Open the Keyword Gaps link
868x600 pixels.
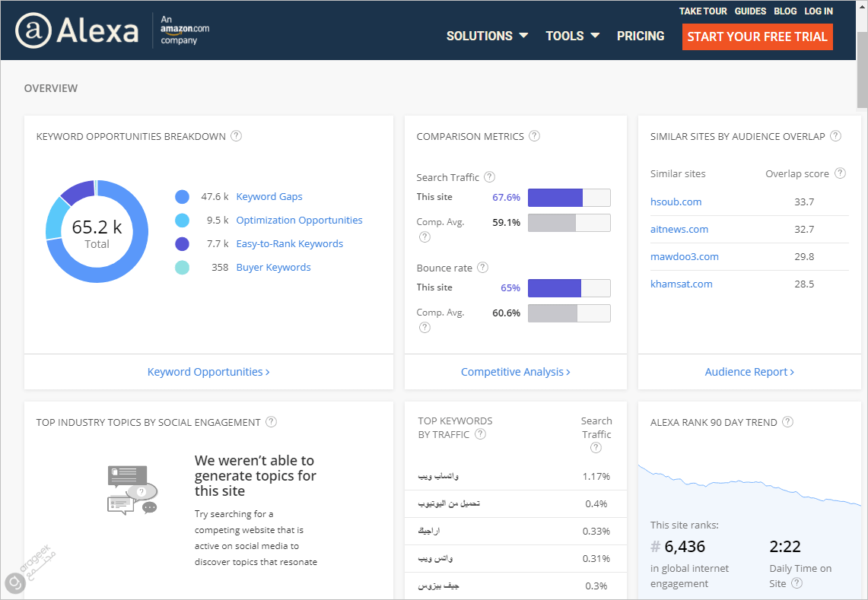[x=269, y=196]
